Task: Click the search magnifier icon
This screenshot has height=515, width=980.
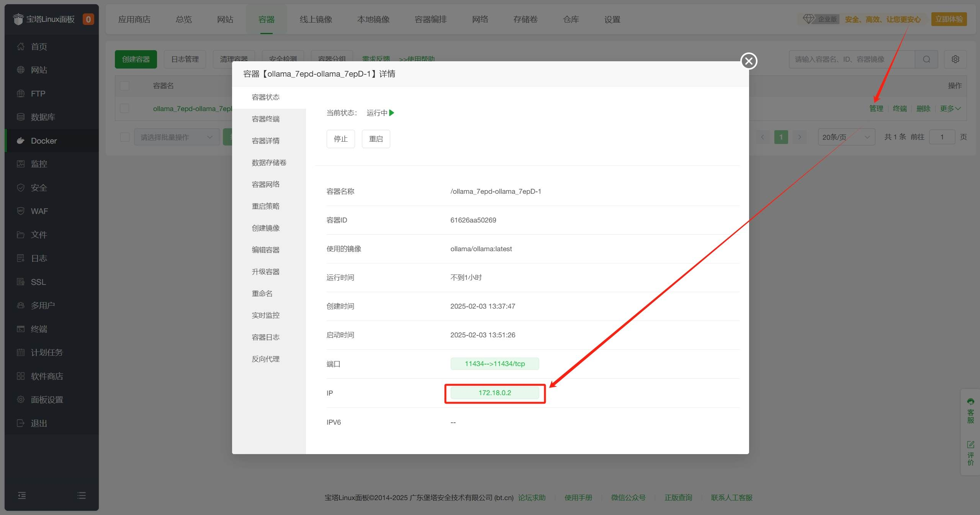Action: 926,59
